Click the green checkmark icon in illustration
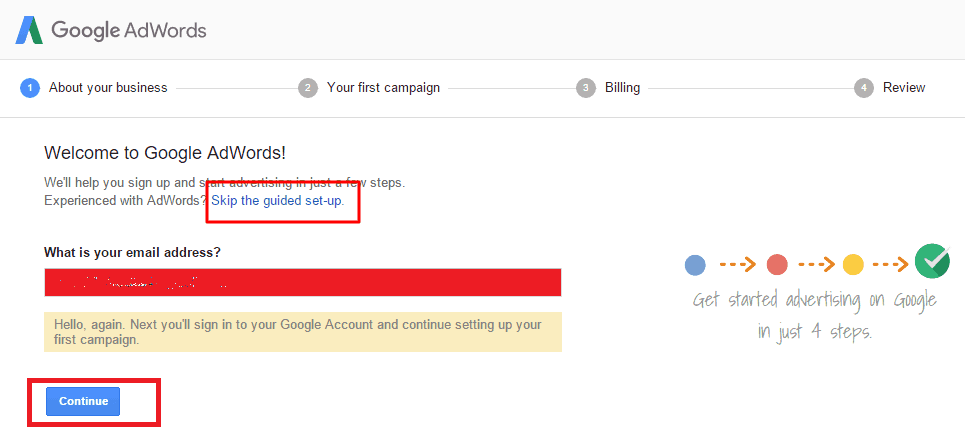 coord(932,261)
